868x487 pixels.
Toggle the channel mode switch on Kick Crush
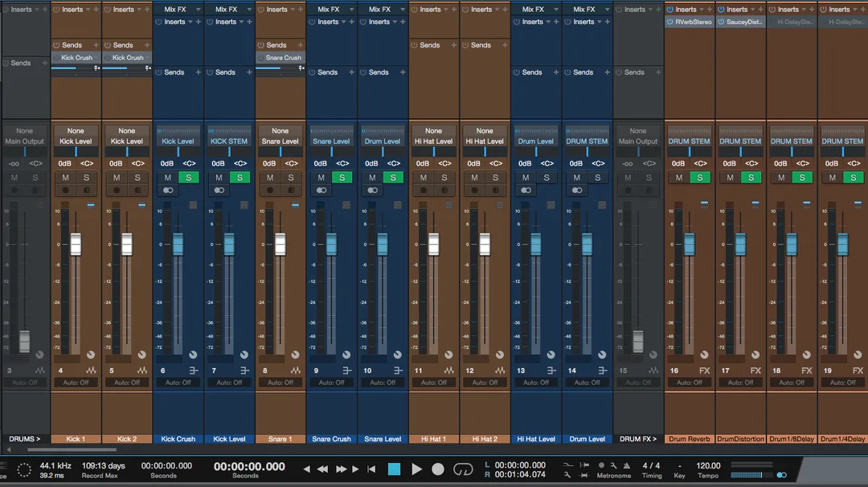tap(168, 190)
